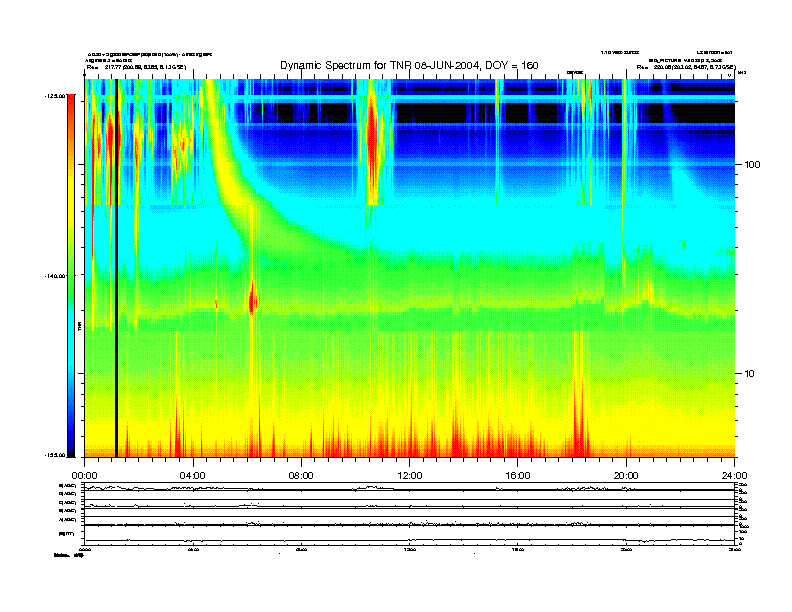
Task: Click the 12:00 time axis label
Action: tap(410, 476)
